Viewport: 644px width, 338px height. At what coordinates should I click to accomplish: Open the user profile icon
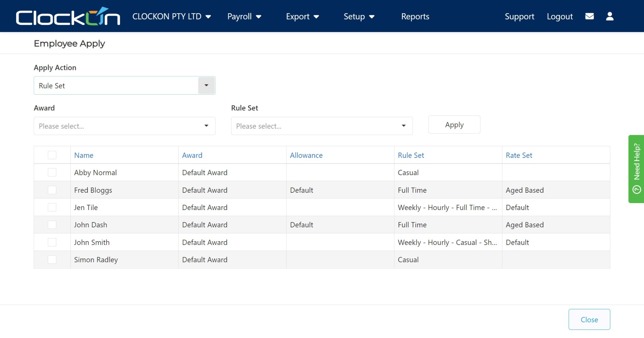coord(610,16)
